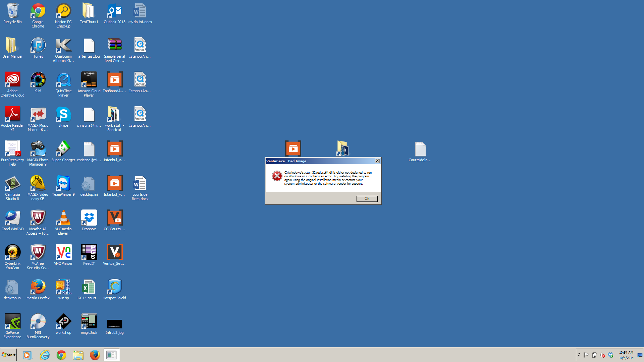Launch Firefox from the taskbar
Screen dimensions: 644x362
pyautogui.click(x=95, y=355)
